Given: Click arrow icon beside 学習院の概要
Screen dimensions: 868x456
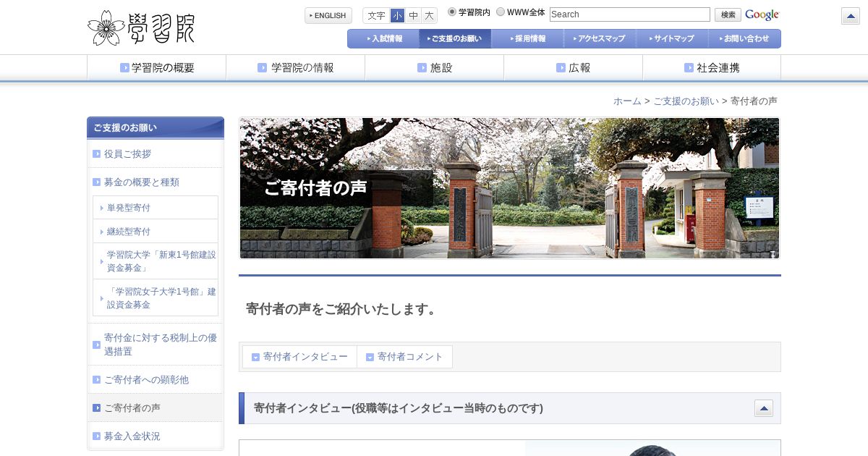Looking at the screenshot, I should pos(124,68).
